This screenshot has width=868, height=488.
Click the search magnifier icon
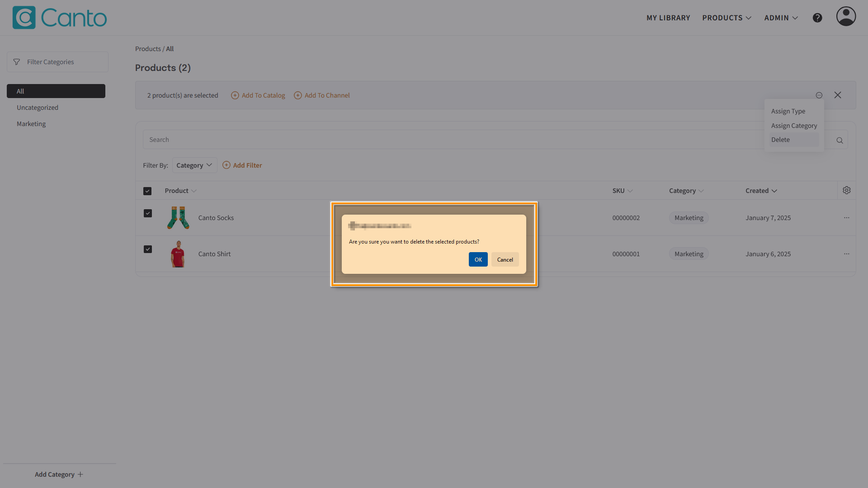[840, 141]
